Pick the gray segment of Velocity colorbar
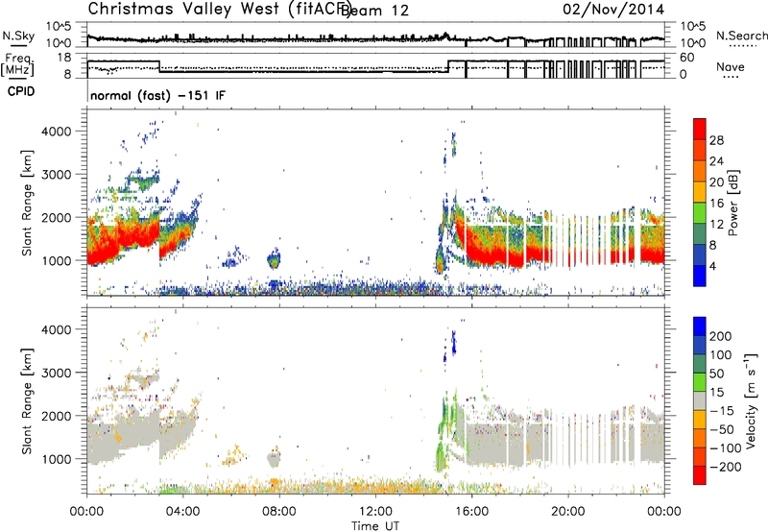 tap(700, 401)
